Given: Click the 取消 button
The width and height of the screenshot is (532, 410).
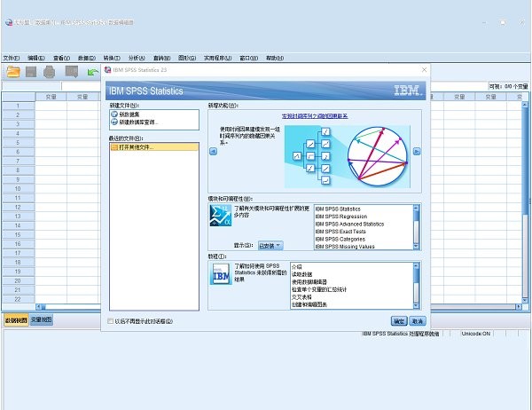Looking at the screenshot, I should pyautogui.click(x=418, y=320).
